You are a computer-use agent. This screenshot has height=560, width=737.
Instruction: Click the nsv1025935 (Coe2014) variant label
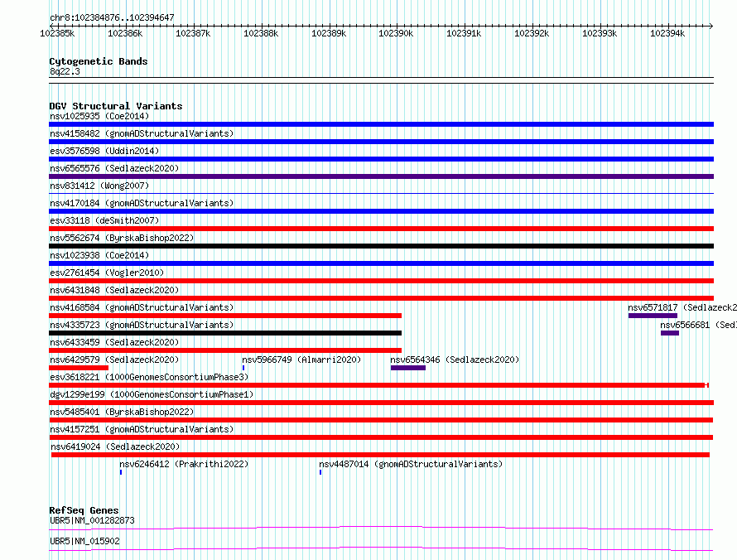(x=99, y=116)
